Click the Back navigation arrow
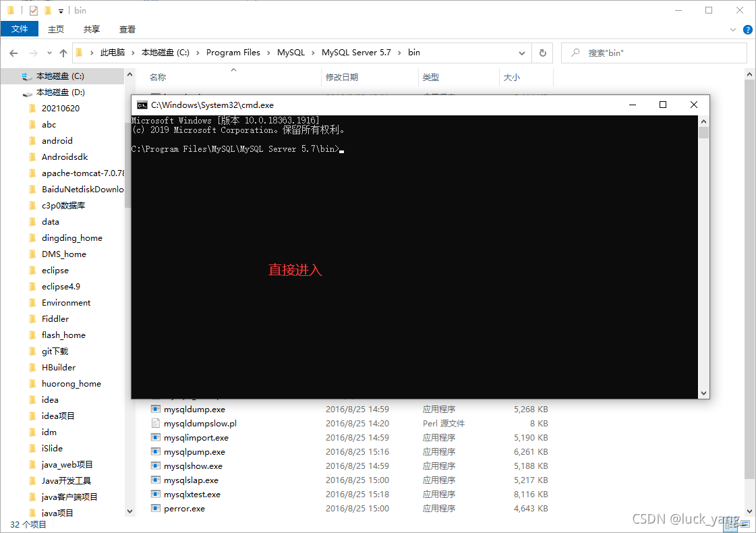Image resolution: width=756 pixels, height=533 pixels. click(x=13, y=53)
